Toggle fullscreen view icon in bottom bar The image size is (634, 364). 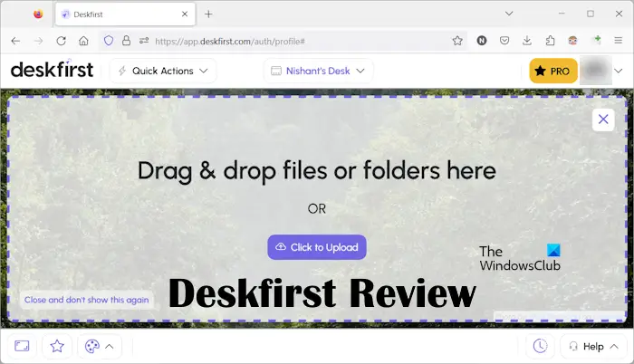22,346
